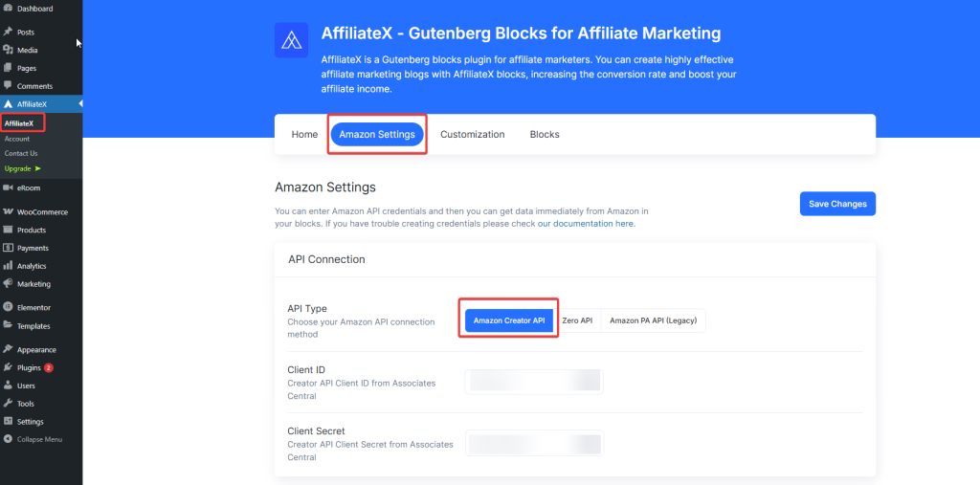Click the Plugins icon in sidebar
Image resolution: width=980 pixels, height=485 pixels.
tap(8, 367)
